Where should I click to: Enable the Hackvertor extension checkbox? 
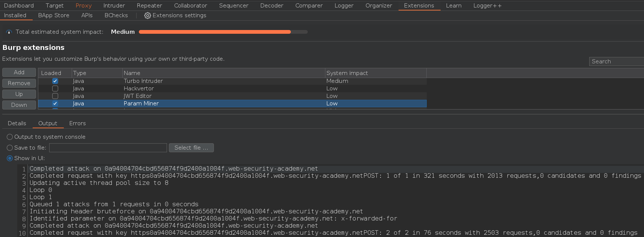[x=55, y=88]
